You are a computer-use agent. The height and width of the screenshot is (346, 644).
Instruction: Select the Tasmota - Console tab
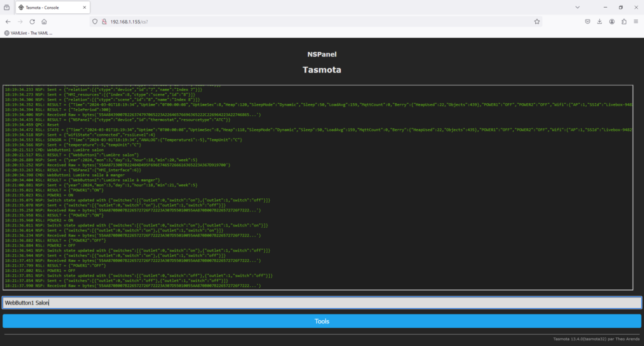[53, 8]
